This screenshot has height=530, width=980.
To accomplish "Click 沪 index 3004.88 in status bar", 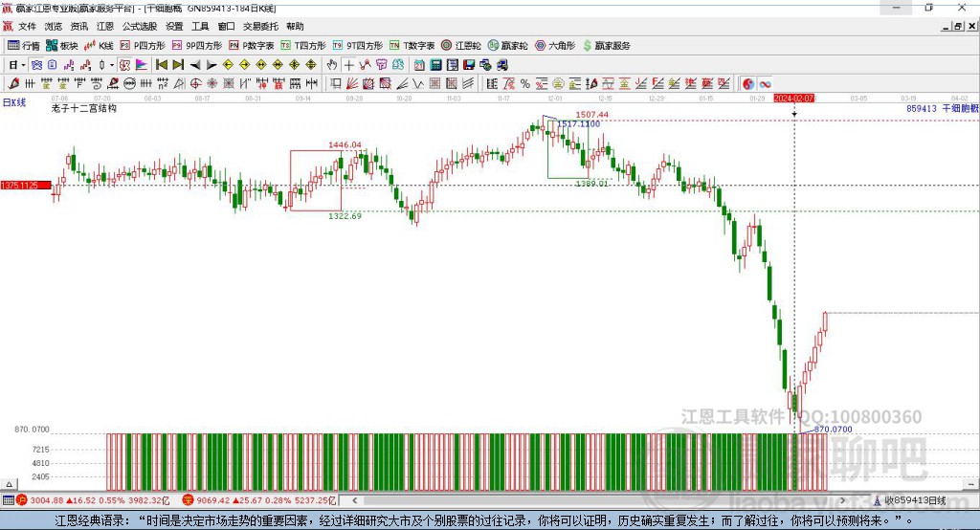I will click(45, 500).
